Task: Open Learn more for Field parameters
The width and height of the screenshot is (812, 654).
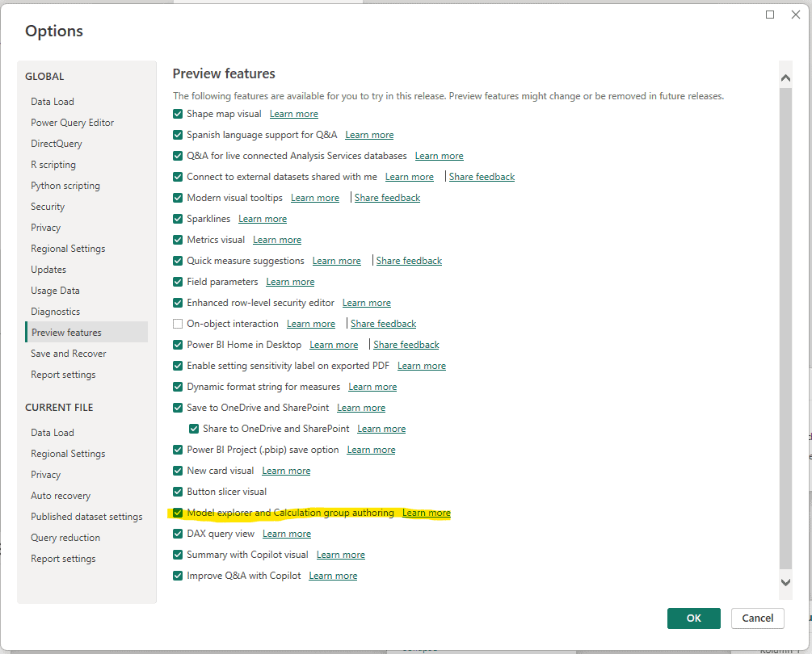Action: point(290,282)
